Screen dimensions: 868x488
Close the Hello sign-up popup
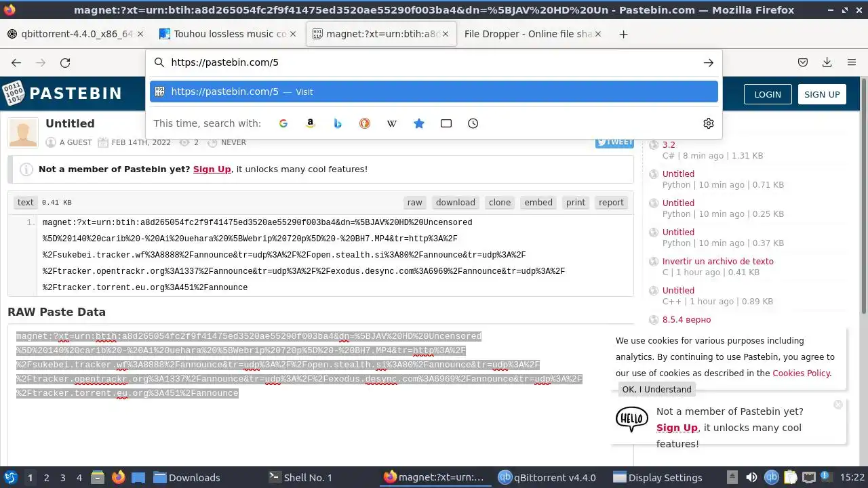[838, 405]
